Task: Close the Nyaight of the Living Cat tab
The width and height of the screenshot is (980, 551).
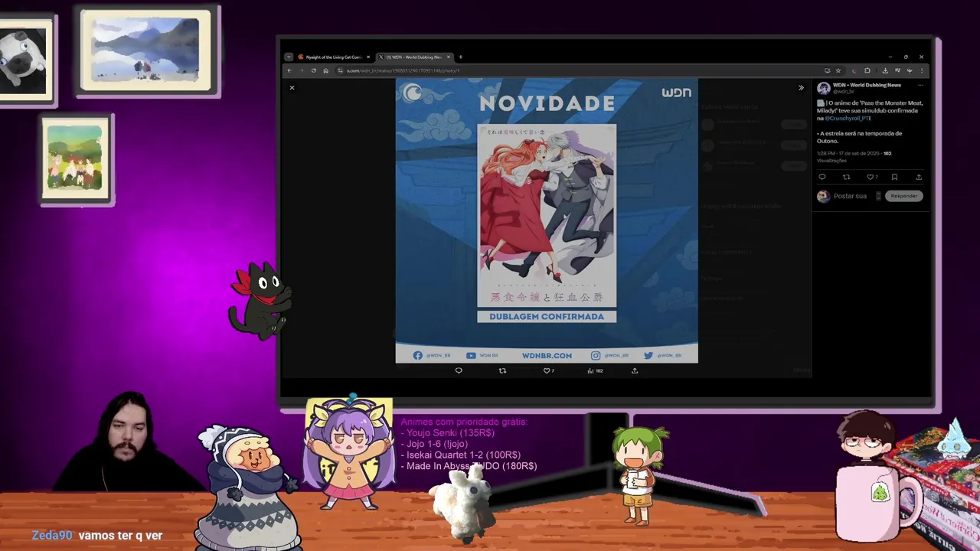Action: [x=368, y=57]
